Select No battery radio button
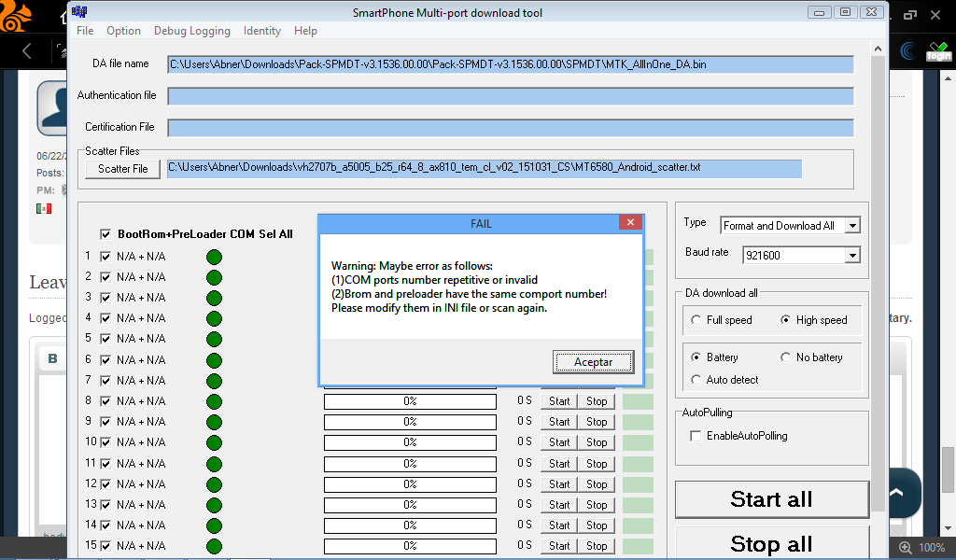This screenshot has height=560, width=956. click(785, 357)
